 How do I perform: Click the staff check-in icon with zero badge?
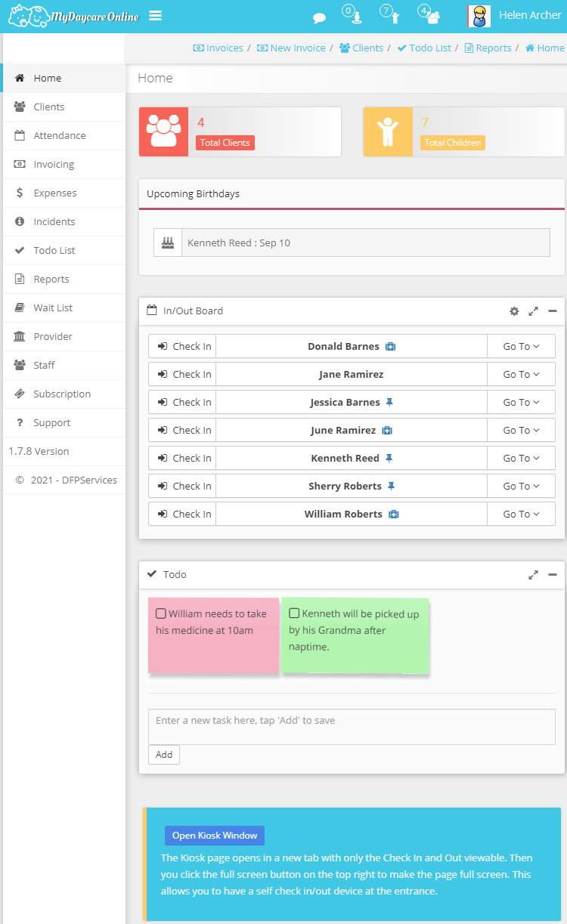(354, 17)
